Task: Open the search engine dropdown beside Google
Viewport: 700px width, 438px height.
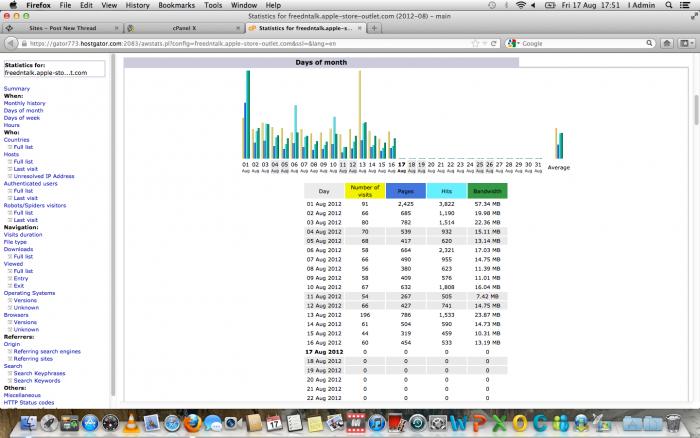Action: 512,43
